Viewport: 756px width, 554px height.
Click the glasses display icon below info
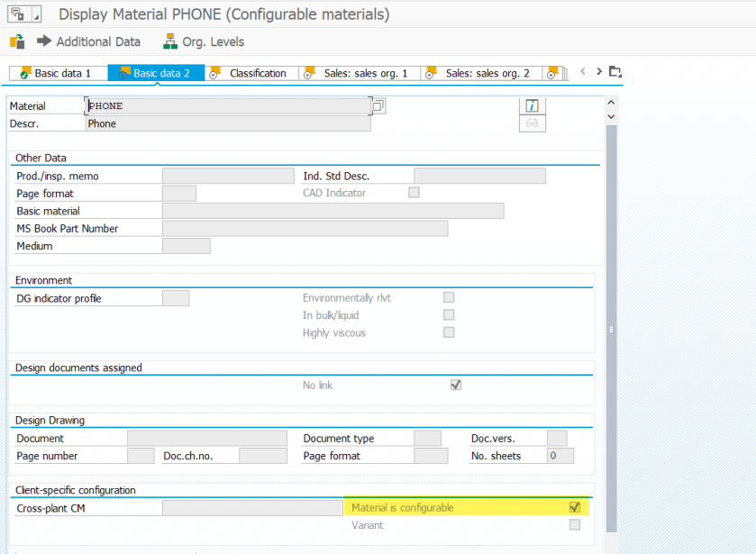point(532,123)
